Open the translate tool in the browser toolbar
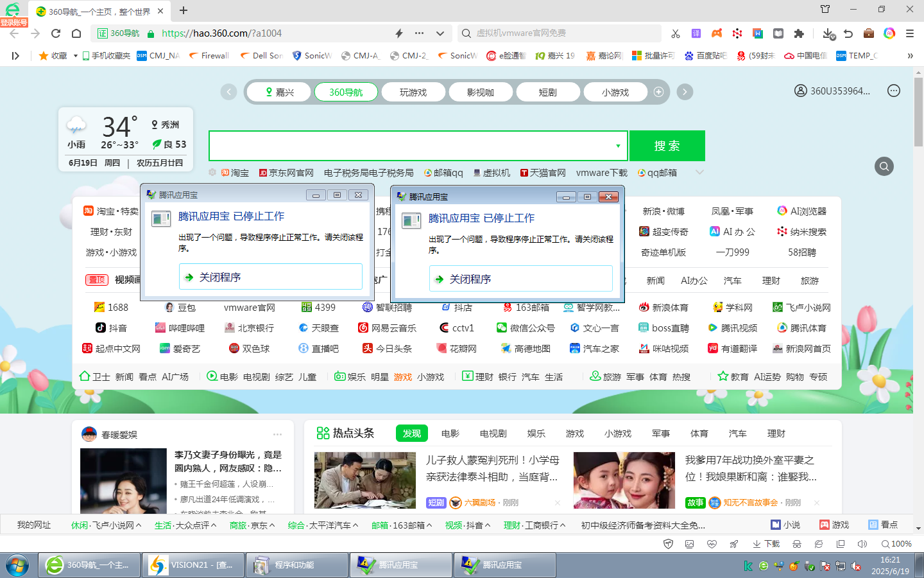The width and height of the screenshot is (924, 578). 696,33
